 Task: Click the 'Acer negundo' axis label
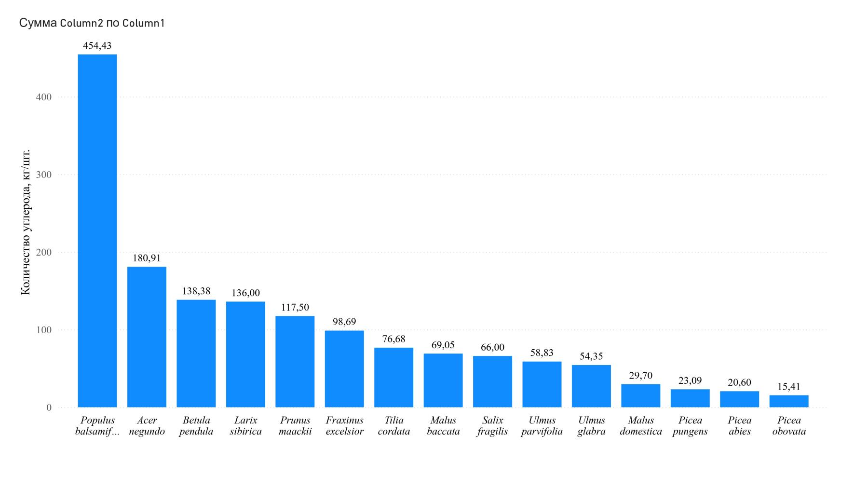pos(147,426)
